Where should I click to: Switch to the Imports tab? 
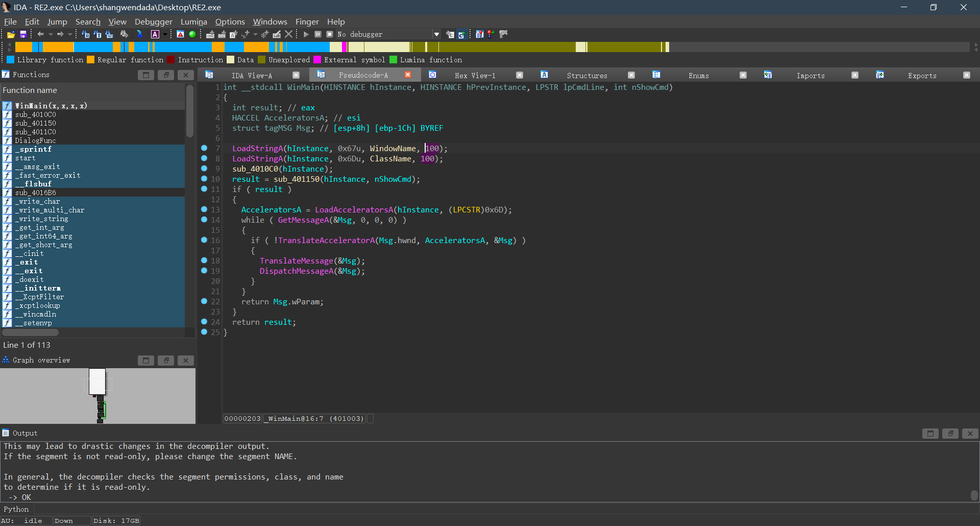(x=811, y=76)
